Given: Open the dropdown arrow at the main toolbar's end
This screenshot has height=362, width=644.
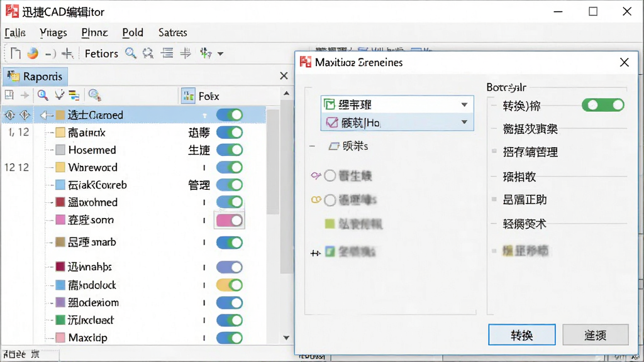Looking at the screenshot, I should (220, 54).
